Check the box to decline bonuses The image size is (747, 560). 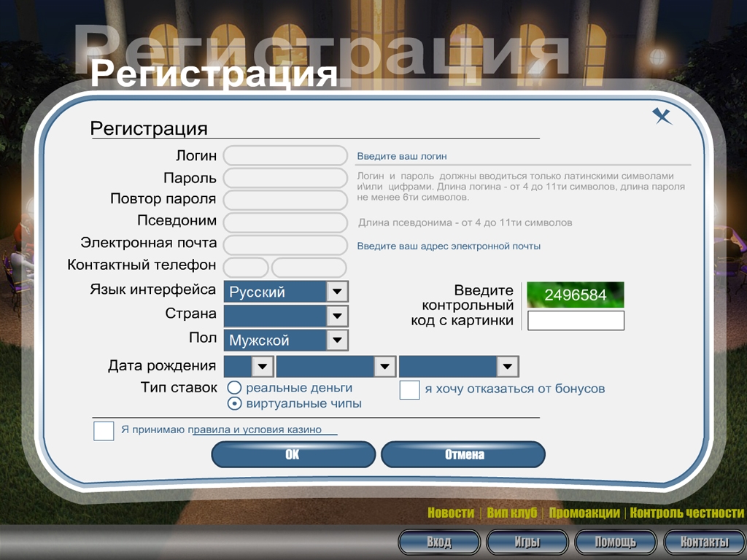click(409, 389)
